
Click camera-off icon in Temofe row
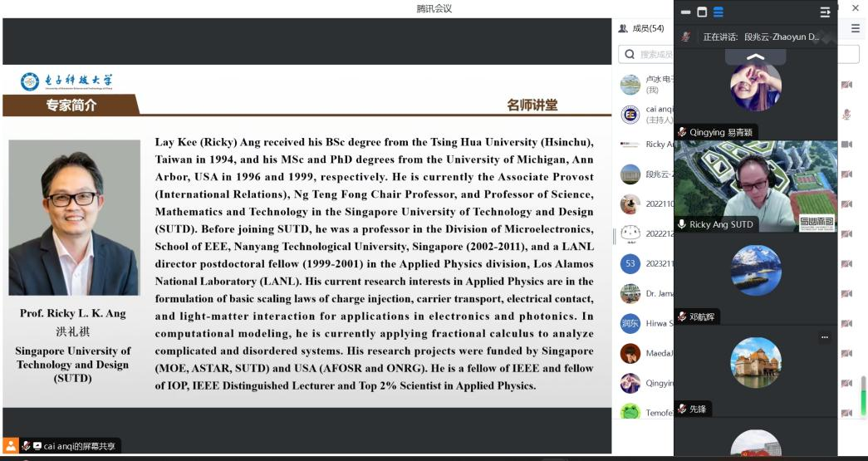tap(846, 413)
